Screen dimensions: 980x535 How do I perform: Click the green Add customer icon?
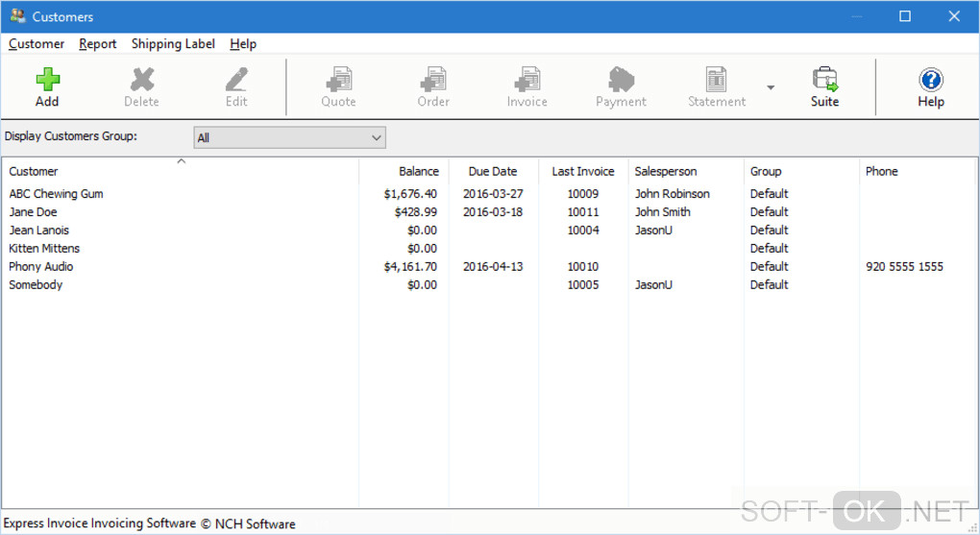point(47,80)
